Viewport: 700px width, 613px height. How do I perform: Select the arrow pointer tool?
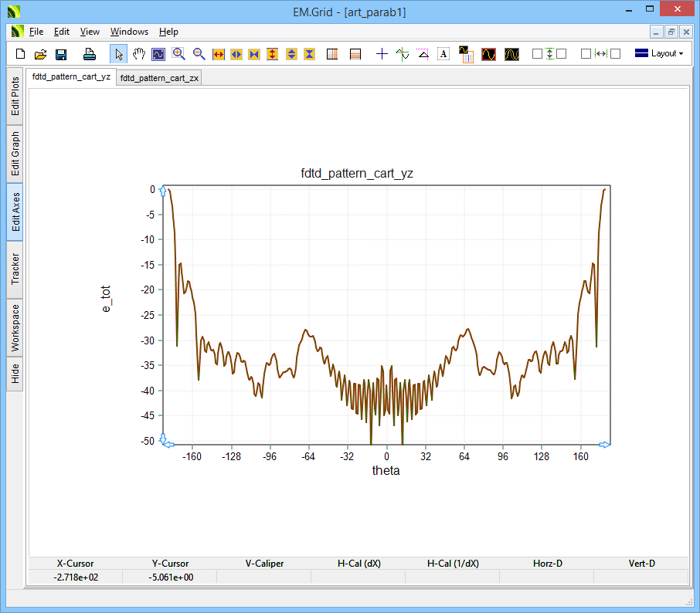(x=119, y=54)
